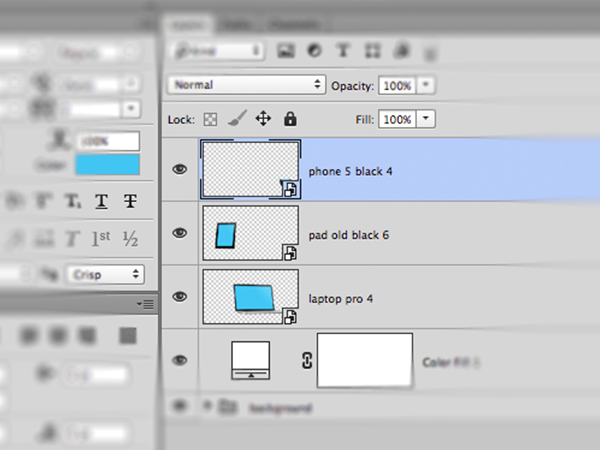Apply underline text style in Character panel
The width and height of the screenshot is (600, 450).
(101, 202)
